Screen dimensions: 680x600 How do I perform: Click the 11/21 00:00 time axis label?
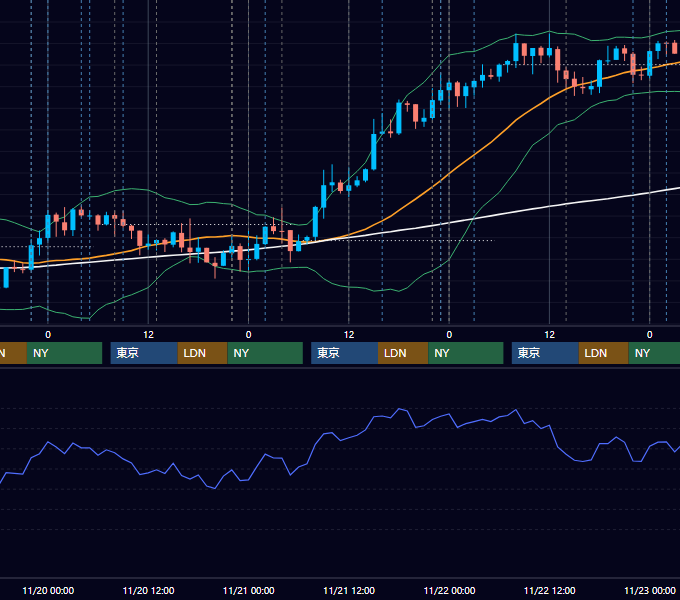(248, 590)
